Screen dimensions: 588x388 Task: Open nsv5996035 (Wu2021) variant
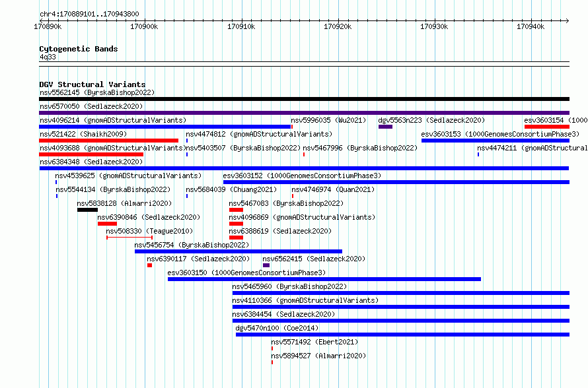[x=328, y=120]
